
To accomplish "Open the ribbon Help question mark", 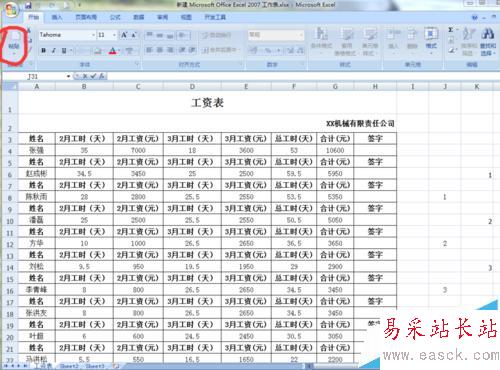I will coord(475,18).
